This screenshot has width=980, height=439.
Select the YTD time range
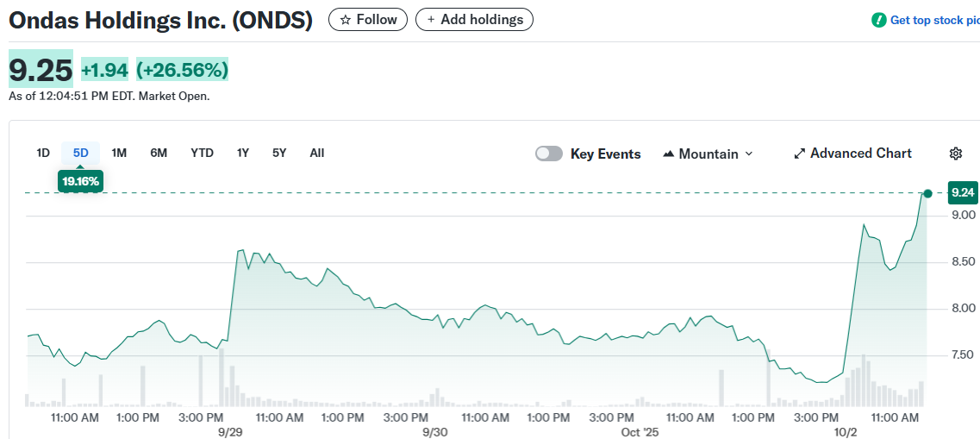tap(202, 153)
